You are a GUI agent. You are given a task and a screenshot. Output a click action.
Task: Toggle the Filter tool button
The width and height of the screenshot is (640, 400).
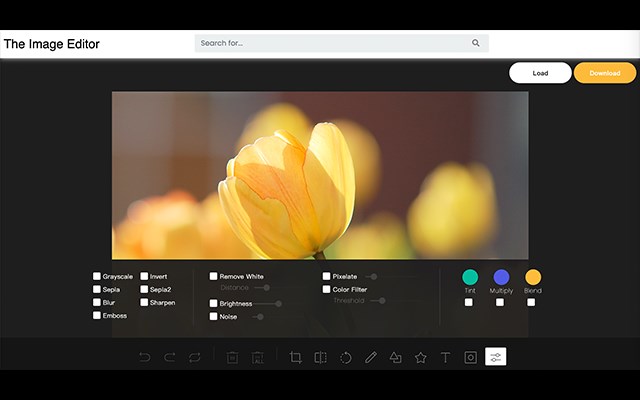[x=496, y=357]
